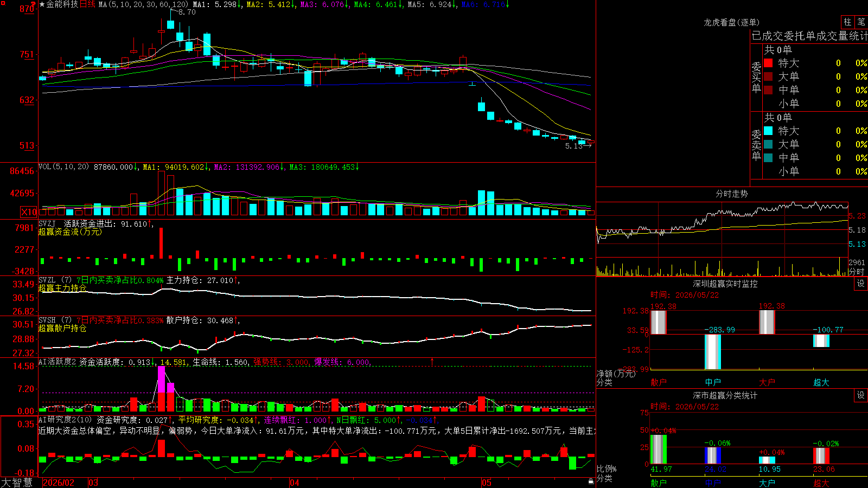Screen dimensions: 868x488
Task: Click the 41.97 散户 percentage value
Action: [661, 469]
